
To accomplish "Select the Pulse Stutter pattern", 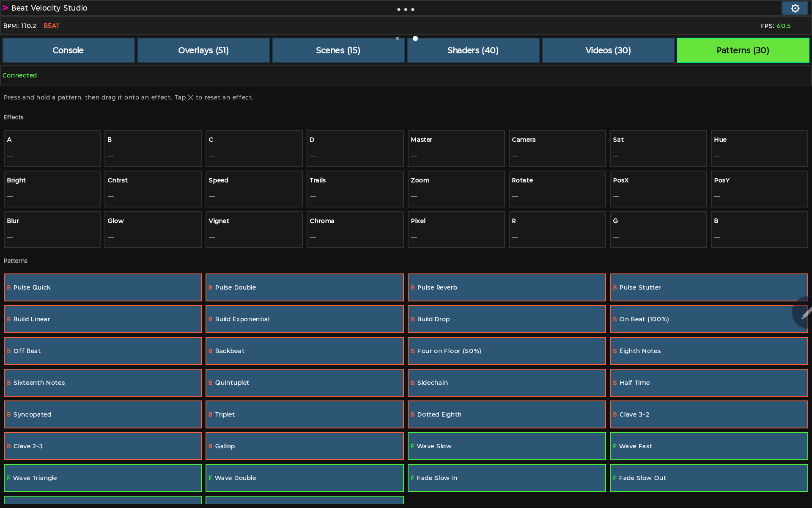I will click(709, 287).
